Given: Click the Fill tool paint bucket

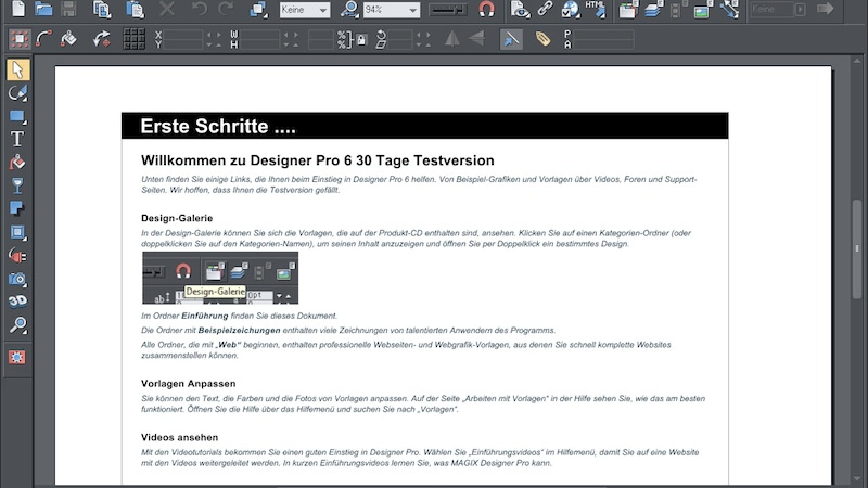Looking at the screenshot, I should pyautogui.click(x=17, y=163).
